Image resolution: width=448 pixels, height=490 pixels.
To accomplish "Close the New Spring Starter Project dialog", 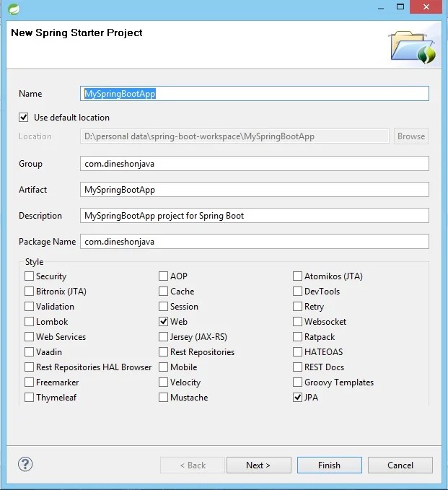I will point(426,7).
